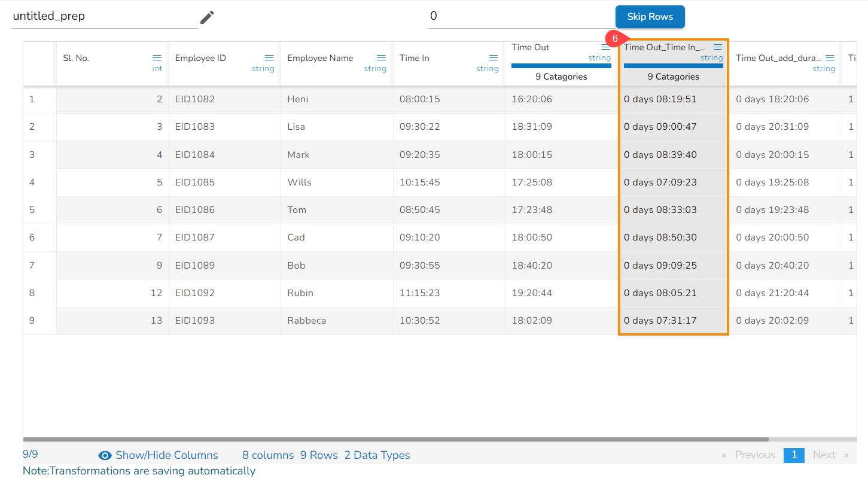
Task: Toggle Show/Hide Columns eye icon
Action: 105,455
